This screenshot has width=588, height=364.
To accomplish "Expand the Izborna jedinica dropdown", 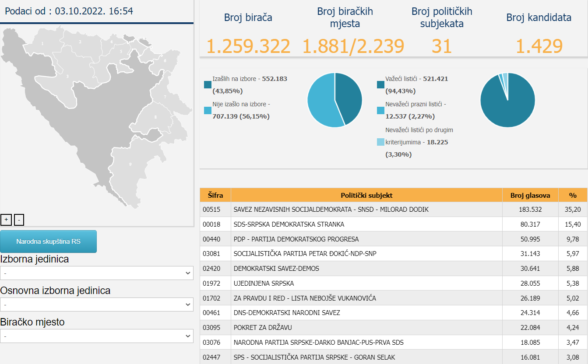I will (x=97, y=273).
